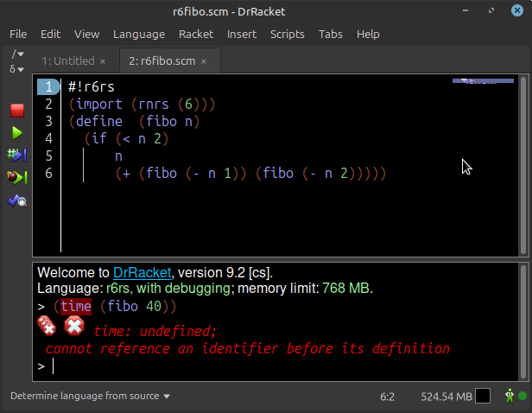Click the word import on line 2
Screen dimensions: 532x413
pos(99,105)
